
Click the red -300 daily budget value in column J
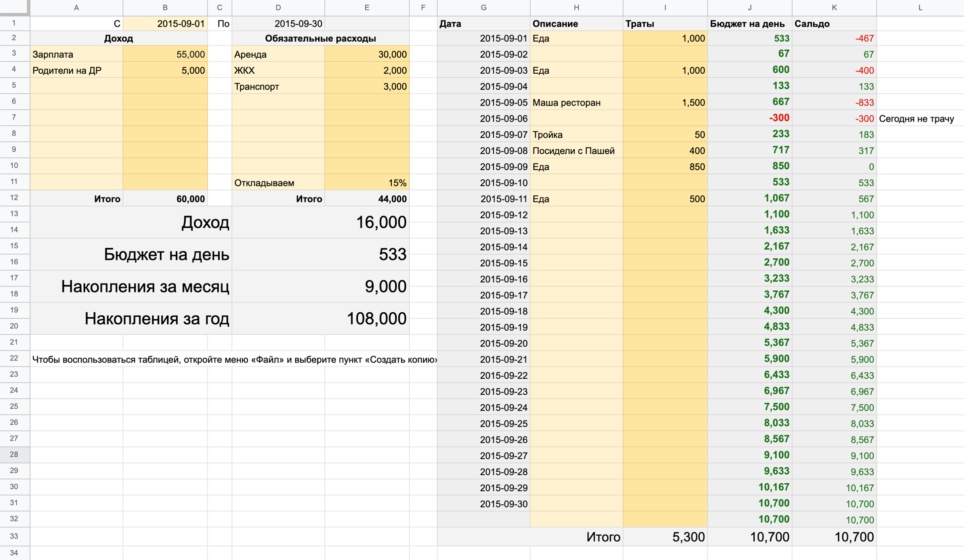click(749, 118)
